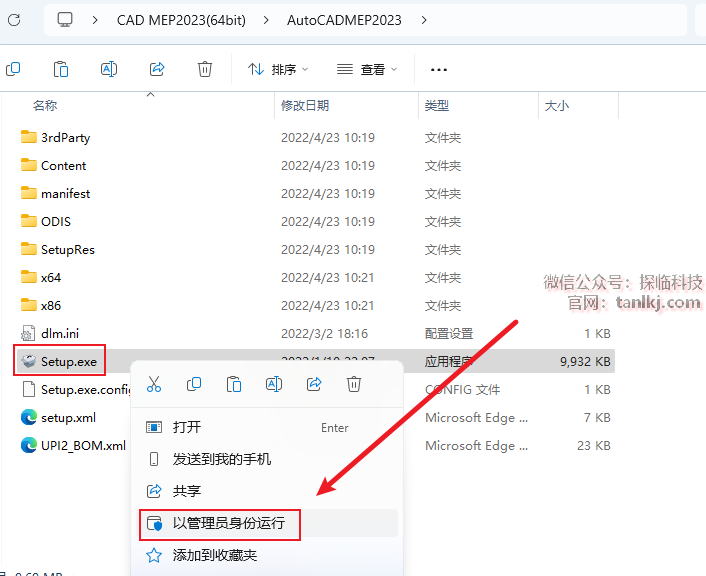Click the Copy icon in the toolbar
706x576 pixels.
pyautogui.click(x=13, y=69)
